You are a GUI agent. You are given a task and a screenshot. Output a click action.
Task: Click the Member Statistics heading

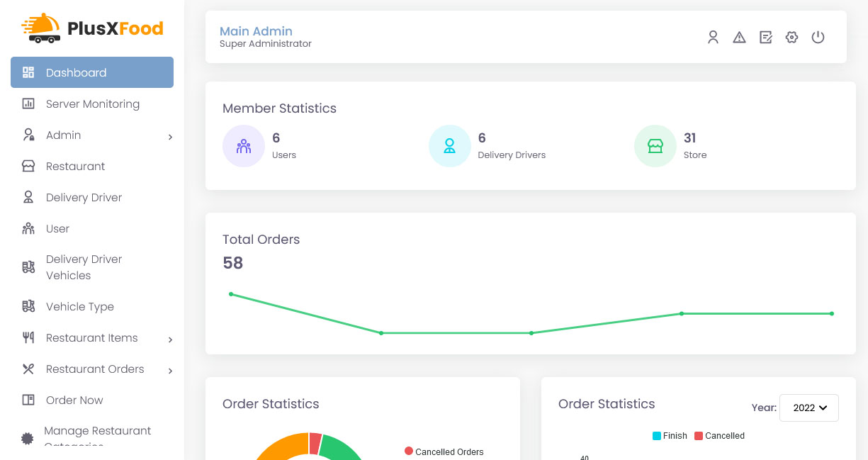click(279, 108)
